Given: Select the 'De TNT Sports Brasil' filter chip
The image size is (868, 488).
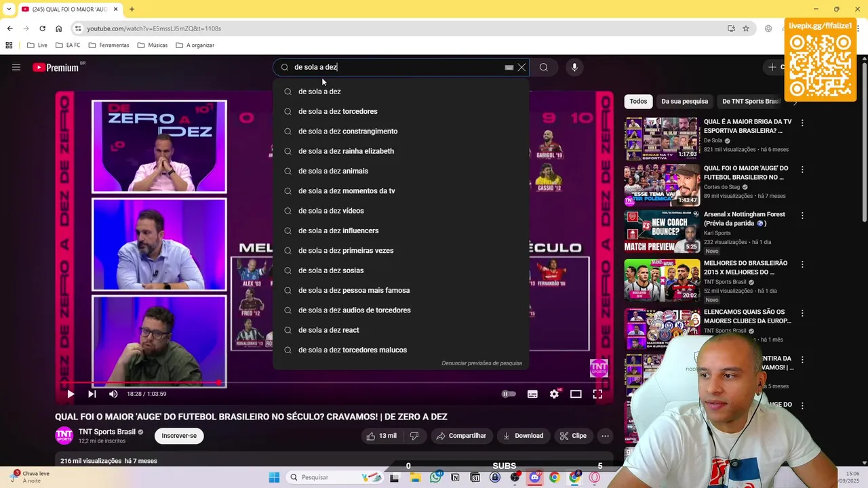Looking at the screenshot, I should pos(751,101).
